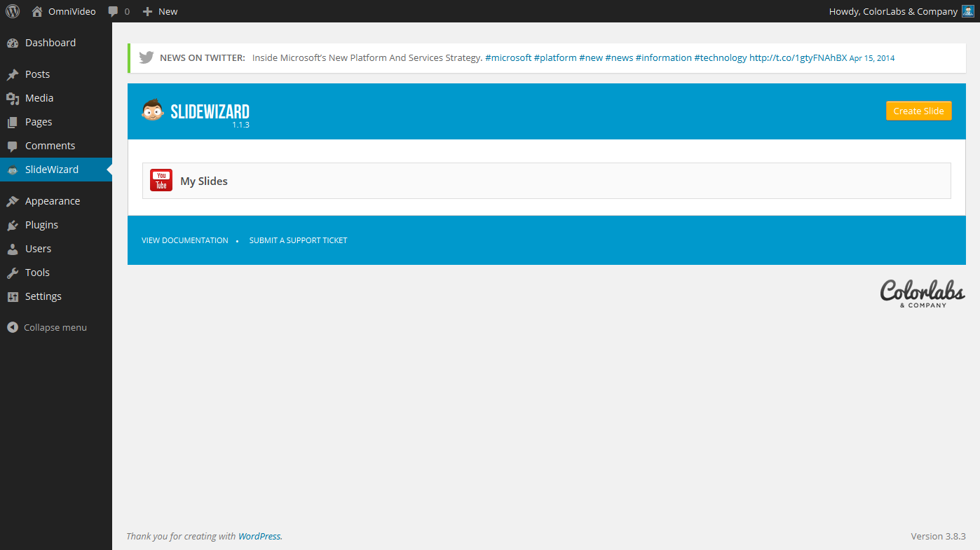Viewport: 980px width, 550px height.
Task: Click the Pages icon in sidebar
Action: point(13,122)
